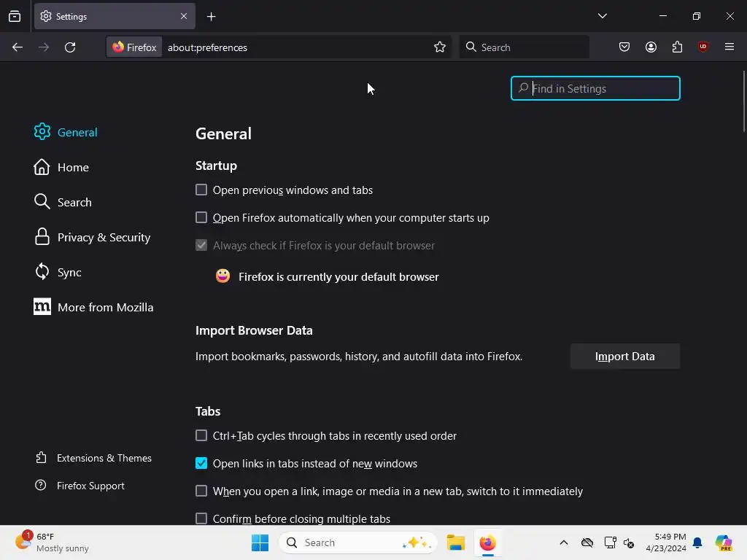Viewport: 747px width, 560px height.
Task: Bookmark this page with the star
Action: click(x=440, y=47)
